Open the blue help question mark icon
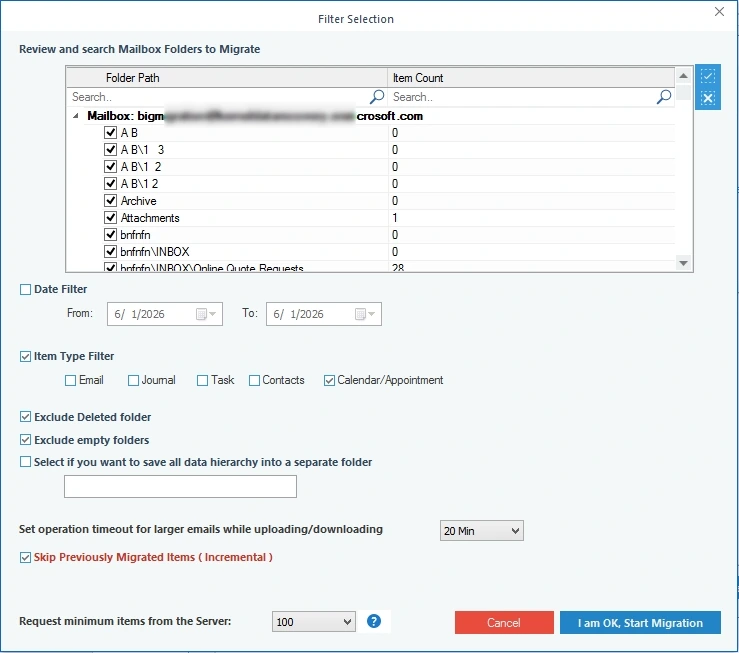 (x=374, y=621)
